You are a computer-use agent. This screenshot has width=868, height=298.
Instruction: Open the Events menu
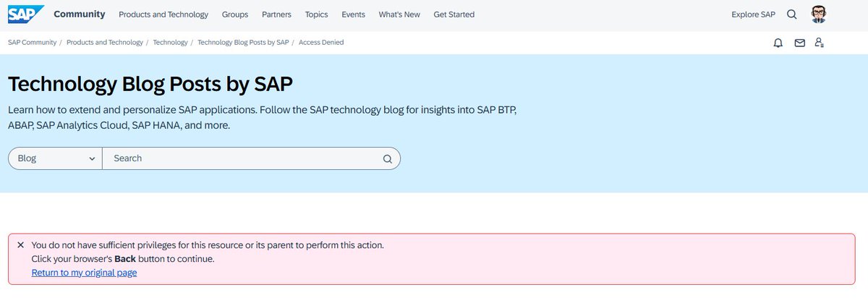coord(353,14)
